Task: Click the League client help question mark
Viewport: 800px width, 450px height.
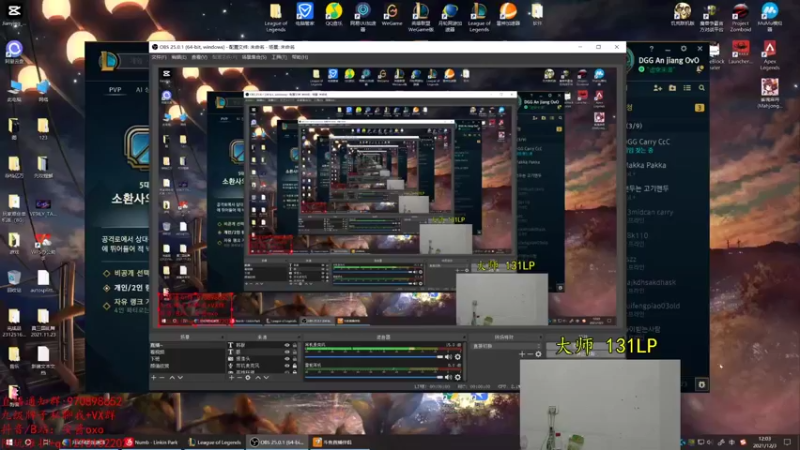Action: point(651,49)
